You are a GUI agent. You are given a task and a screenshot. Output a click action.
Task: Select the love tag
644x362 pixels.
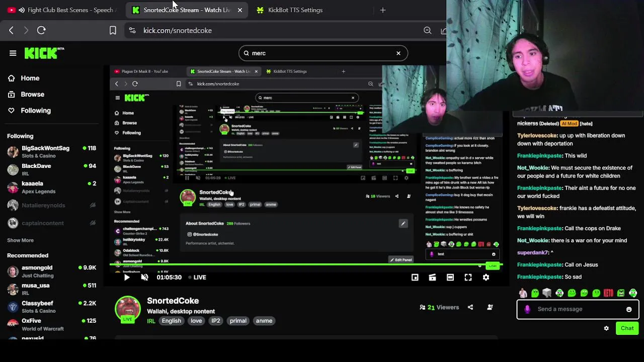pyautogui.click(x=196, y=321)
